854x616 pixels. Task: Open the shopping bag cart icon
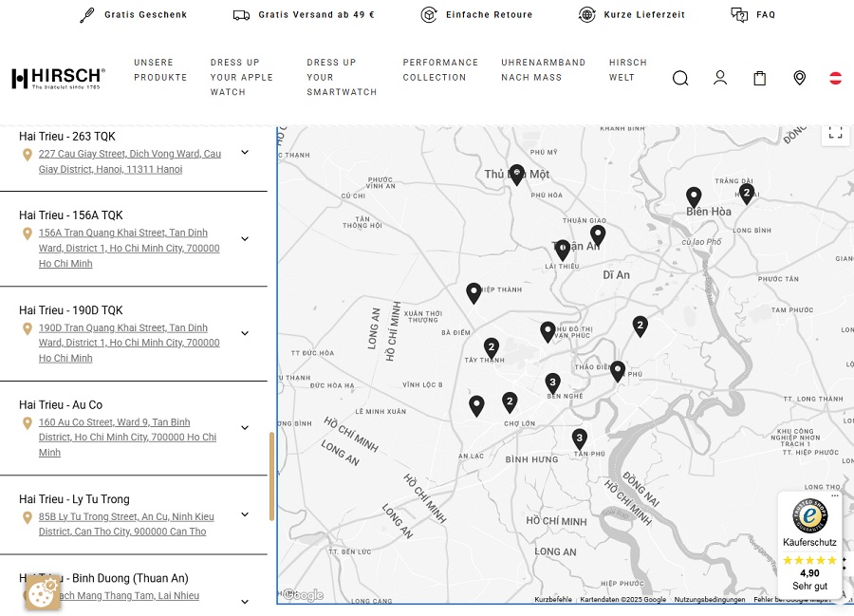pyautogui.click(x=760, y=78)
